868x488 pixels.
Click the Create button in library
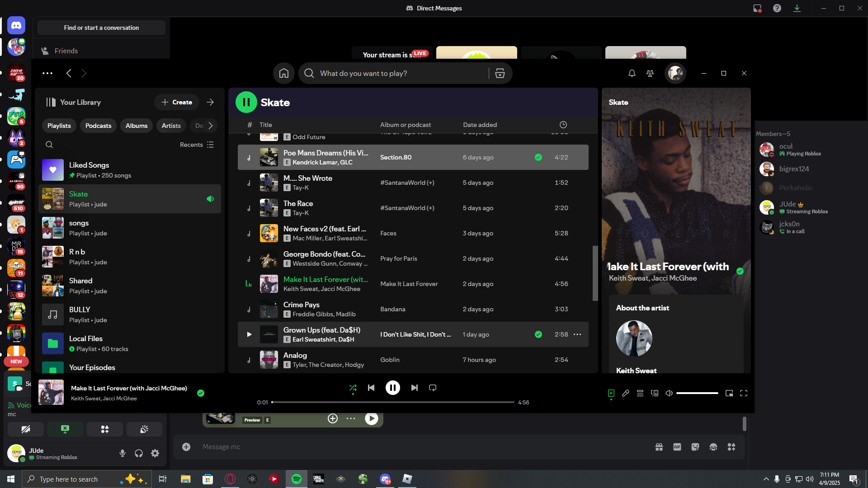click(177, 102)
